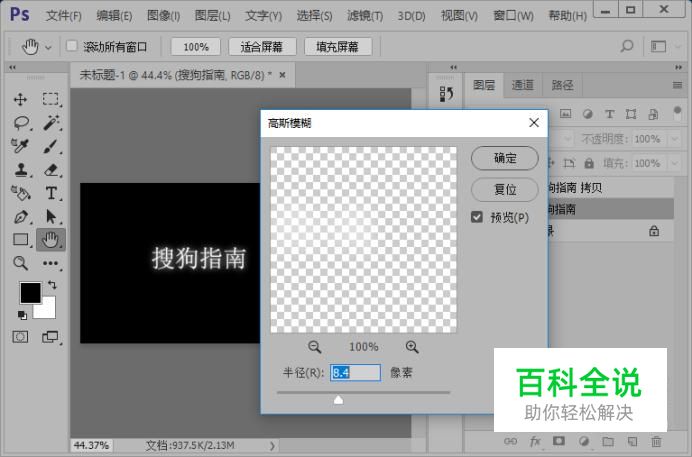
Task: Open the File (文件) menu
Action: tap(64, 16)
